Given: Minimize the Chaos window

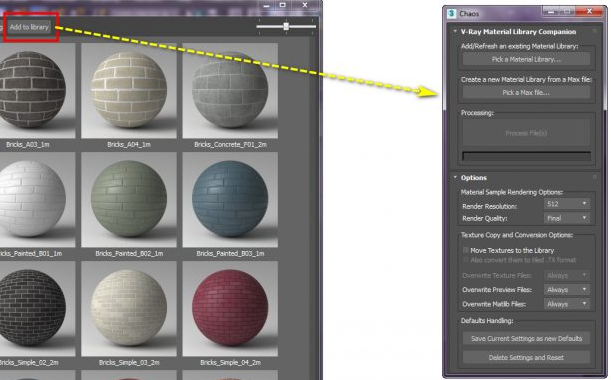Looking at the screenshot, I should click(551, 12).
